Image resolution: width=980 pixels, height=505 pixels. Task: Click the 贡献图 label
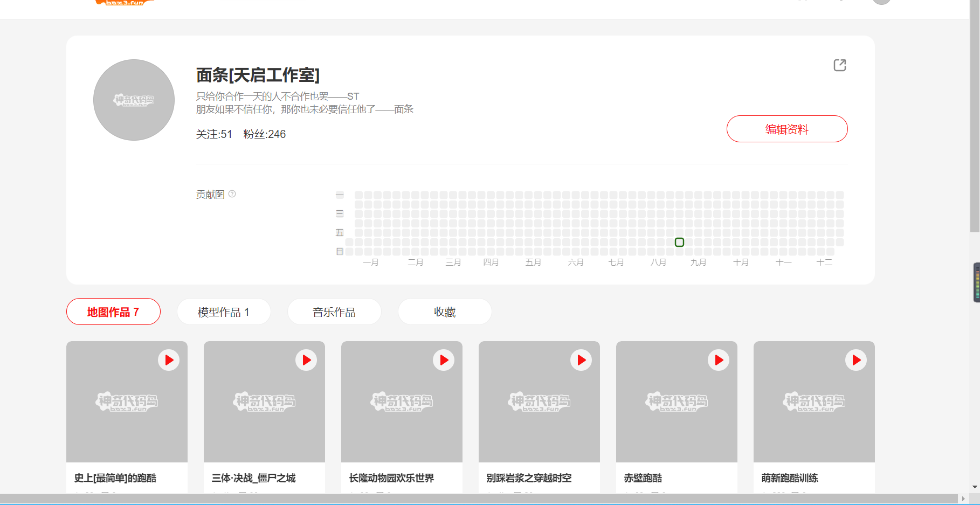pyautogui.click(x=210, y=194)
